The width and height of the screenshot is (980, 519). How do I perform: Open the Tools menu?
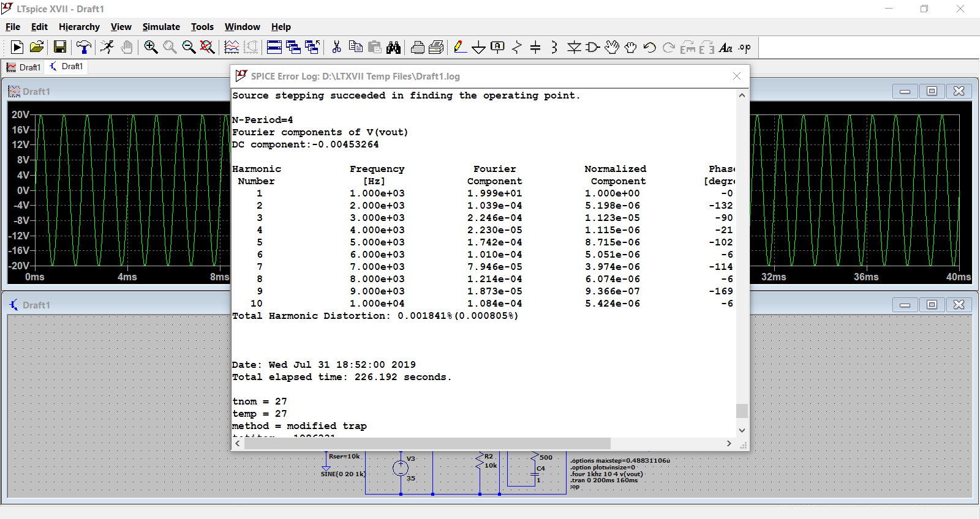click(x=202, y=27)
